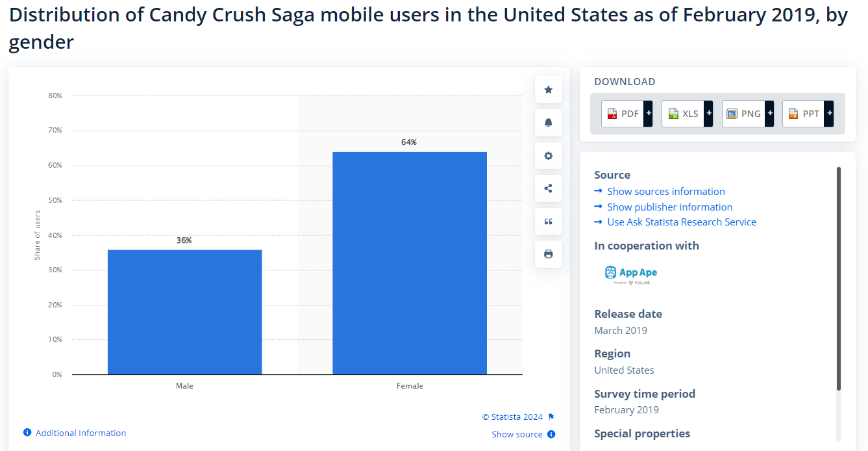The width and height of the screenshot is (868, 451).
Task: Download the data as XLS
Action: (x=683, y=114)
